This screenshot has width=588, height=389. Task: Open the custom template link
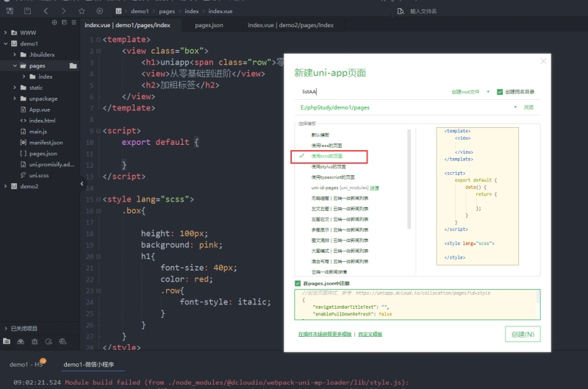370,335
